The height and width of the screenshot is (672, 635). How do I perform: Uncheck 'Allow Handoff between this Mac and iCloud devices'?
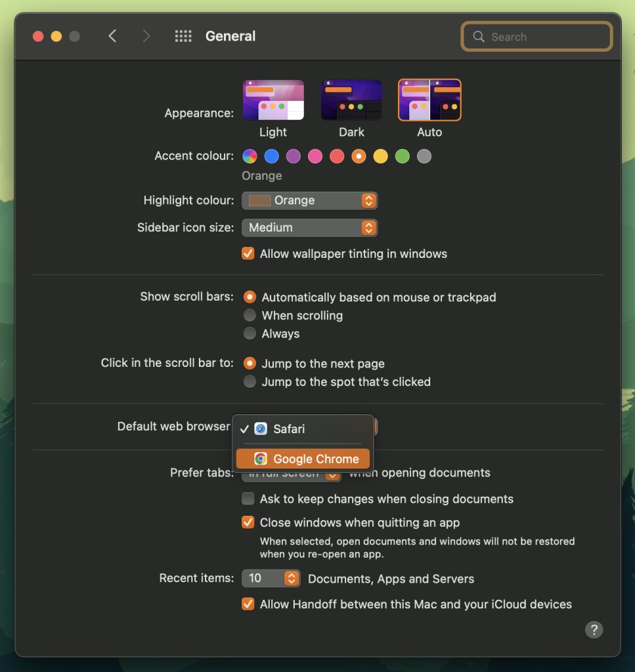248,604
